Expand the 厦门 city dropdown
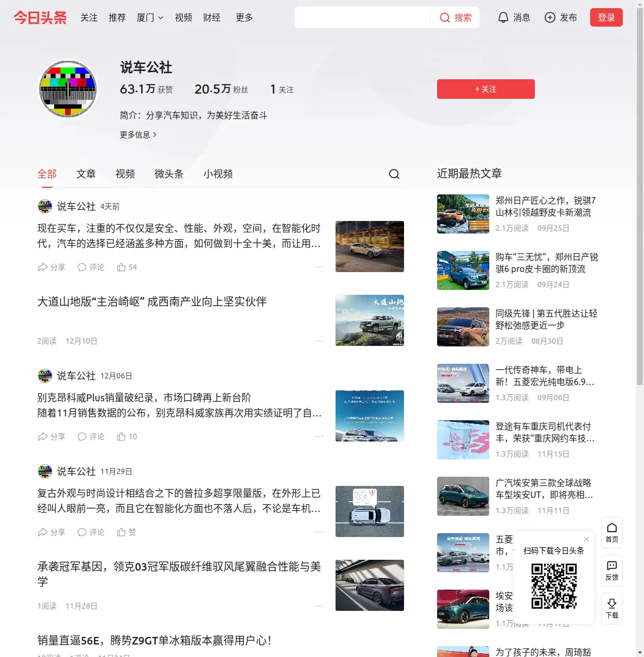The width and height of the screenshot is (644, 657). coord(150,18)
